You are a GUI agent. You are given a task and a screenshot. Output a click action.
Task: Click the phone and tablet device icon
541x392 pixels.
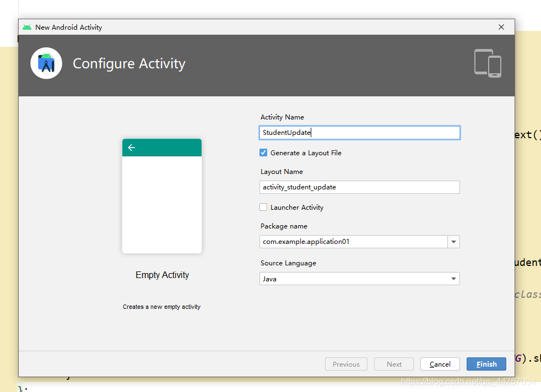[x=488, y=63]
